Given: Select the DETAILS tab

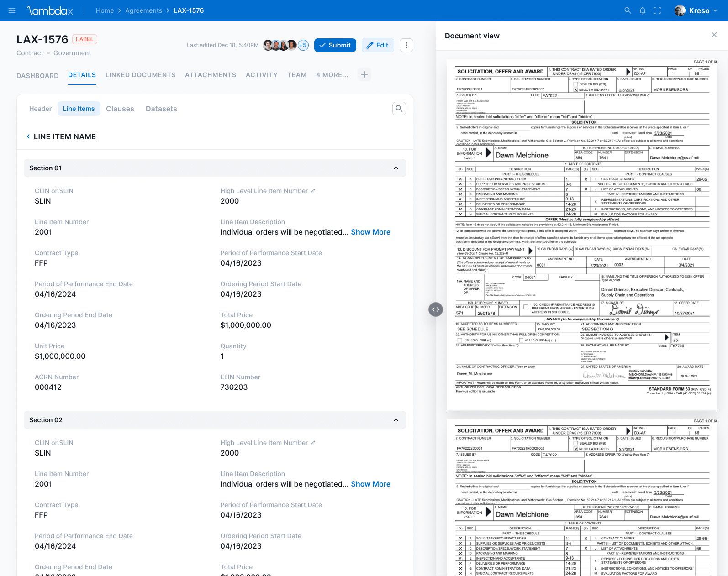Looking at the screenshot, I should pyautogui.click(x=82, y=75).
